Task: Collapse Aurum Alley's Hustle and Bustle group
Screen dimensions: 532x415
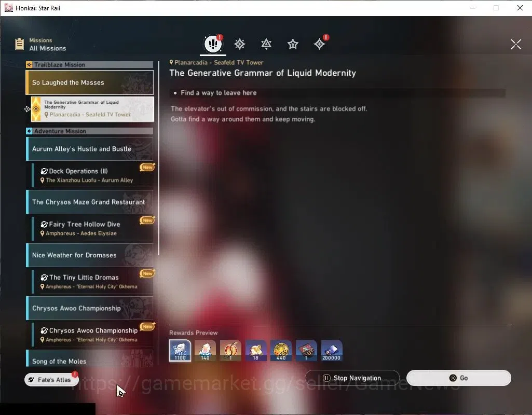Action: coord(90,149)
